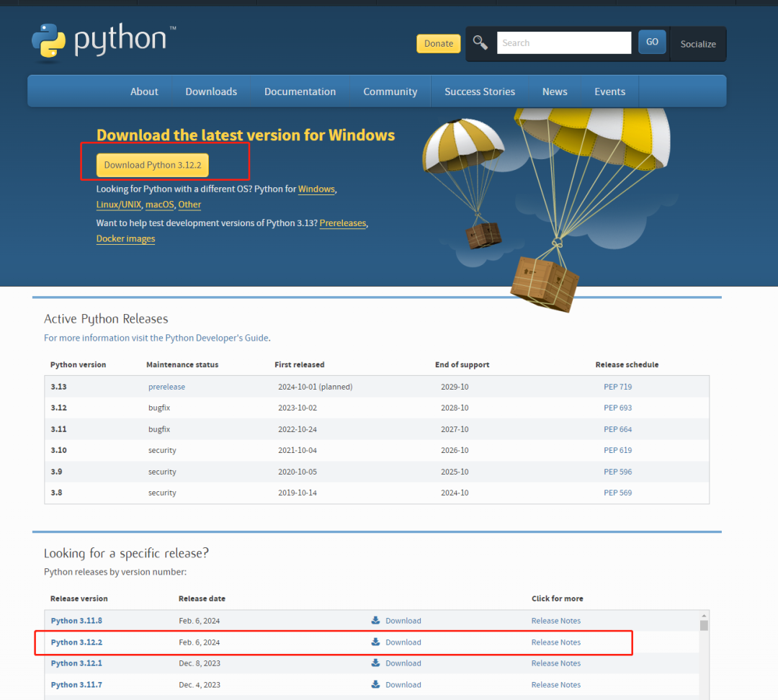Follow the Linux/UNIX link

coord(119,205)
